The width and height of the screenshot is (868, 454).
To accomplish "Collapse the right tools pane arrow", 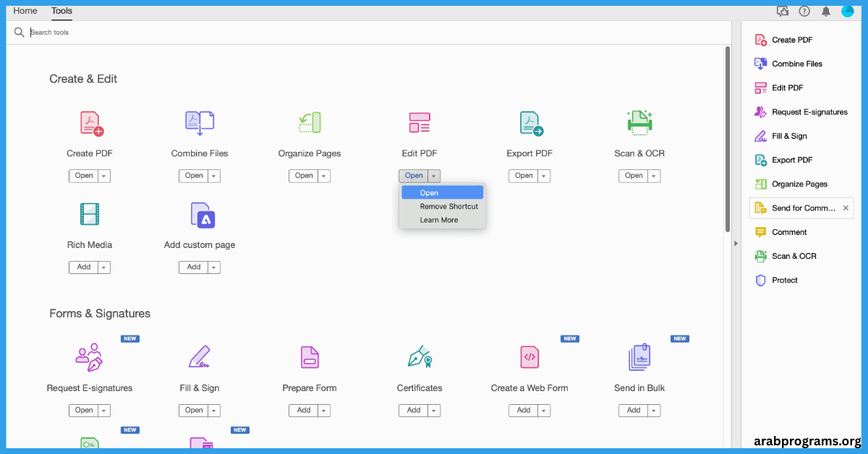I will [x=736, y=244].
